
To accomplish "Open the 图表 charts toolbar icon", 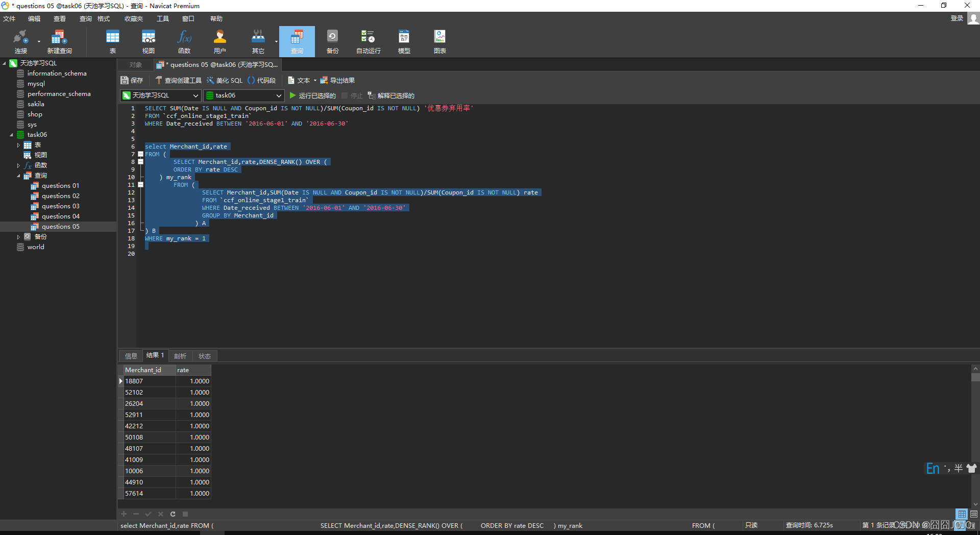I will [439, 41].
